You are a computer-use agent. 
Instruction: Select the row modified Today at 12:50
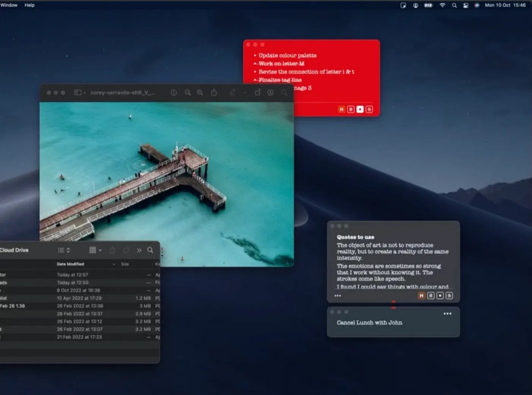[79, 282]
